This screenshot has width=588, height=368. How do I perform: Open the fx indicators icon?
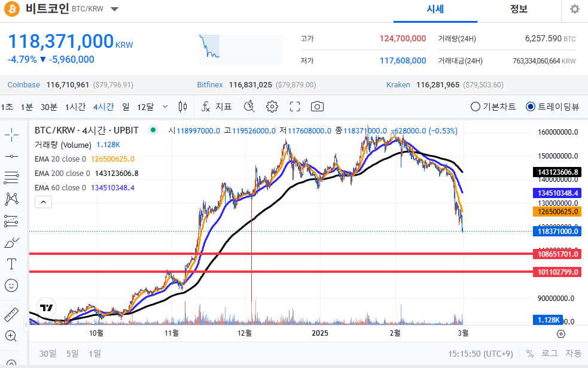[206, 107]
